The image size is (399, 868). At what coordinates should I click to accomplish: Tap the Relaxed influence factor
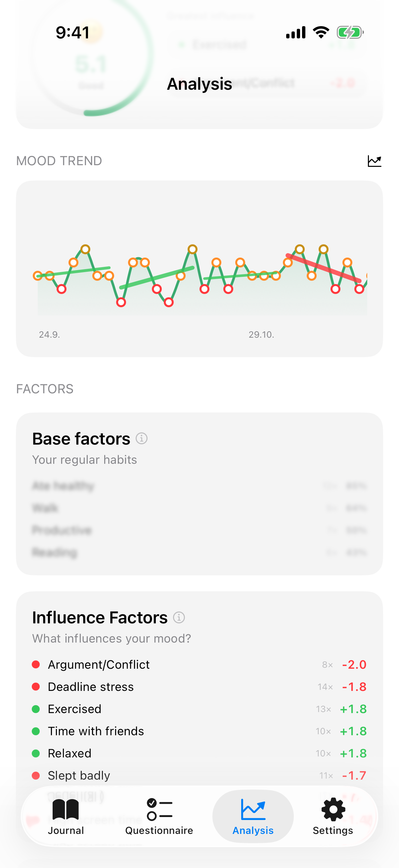69,753
